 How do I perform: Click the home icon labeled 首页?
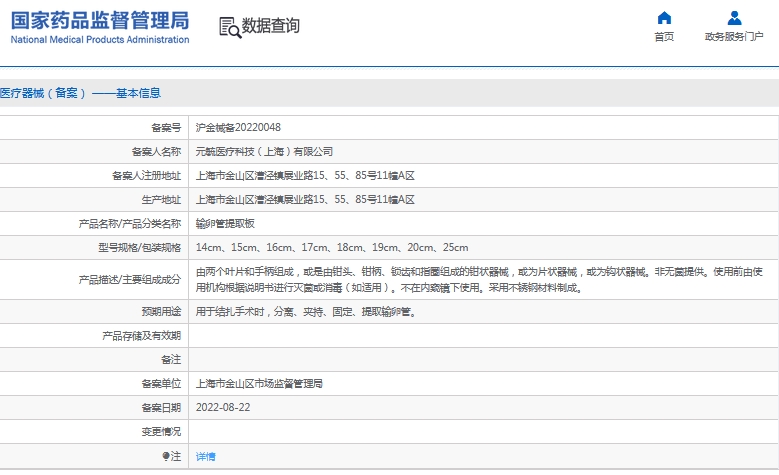(x=664, y=18)
